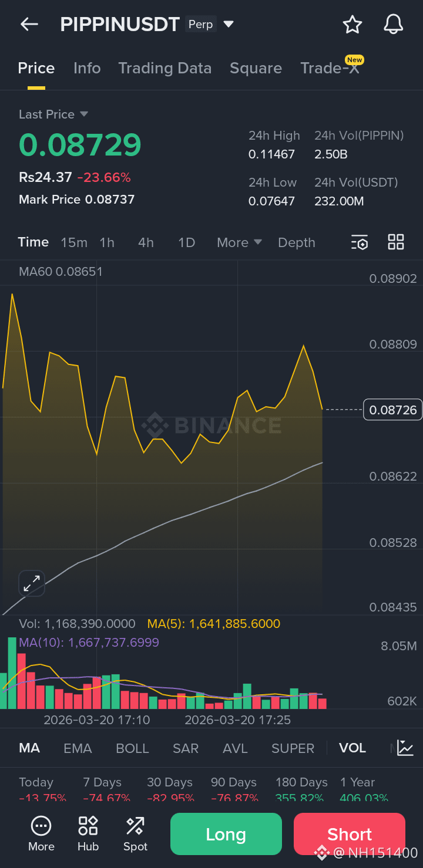This screenshot has width=423, height=868.
Task: Open the four-square chart layout grid
Action: [396, 242]
